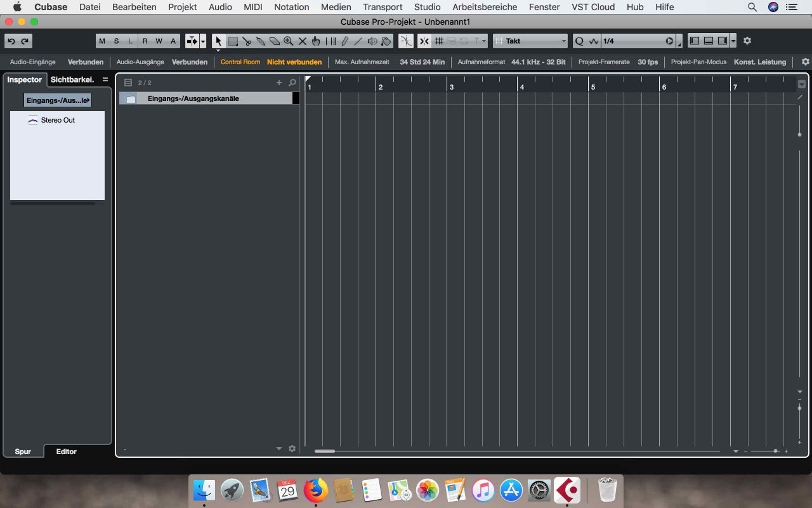Open the Datei menu
This screenshot has height=508, width=812.
[90, 7]
